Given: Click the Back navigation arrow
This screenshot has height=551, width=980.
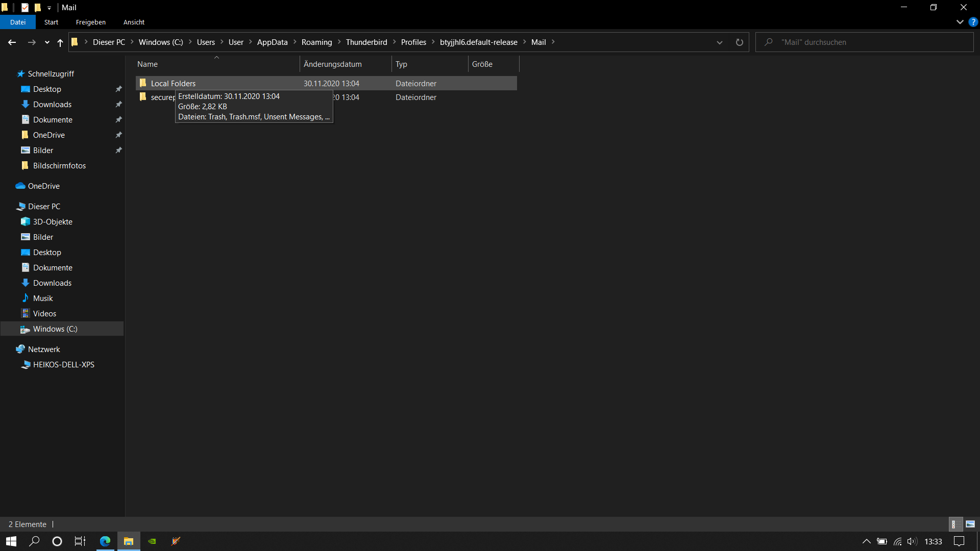Looking at the screenshot, I should coord(12,42).
